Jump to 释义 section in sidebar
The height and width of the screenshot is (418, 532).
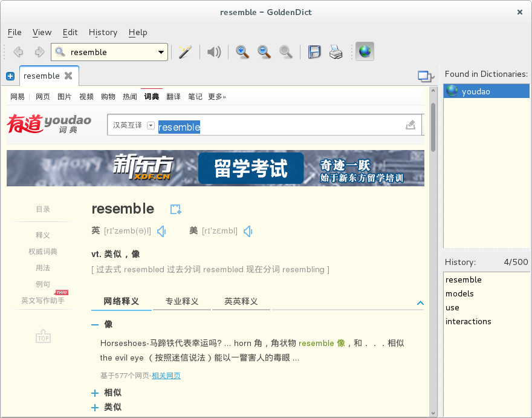[x=43, y=235]
